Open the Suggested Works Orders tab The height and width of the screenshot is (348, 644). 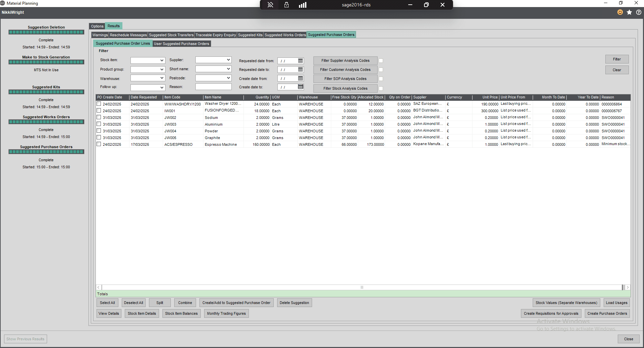pos(285,35)
